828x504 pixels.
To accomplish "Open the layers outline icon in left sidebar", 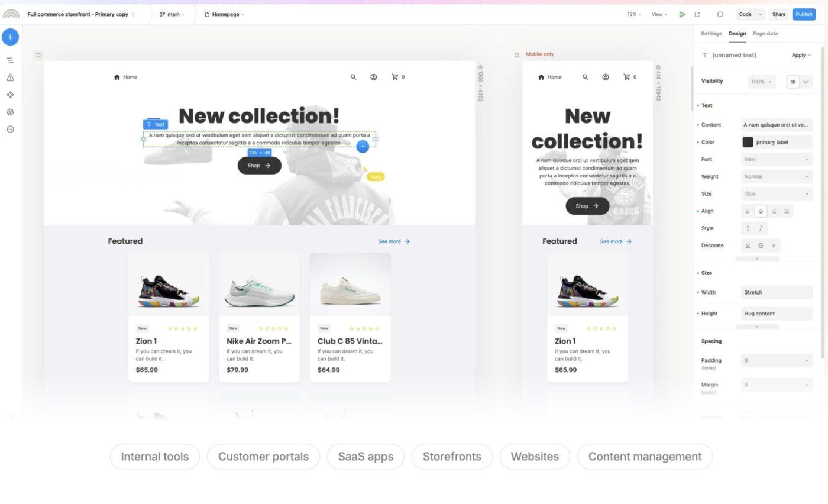I will pos(10,60).
